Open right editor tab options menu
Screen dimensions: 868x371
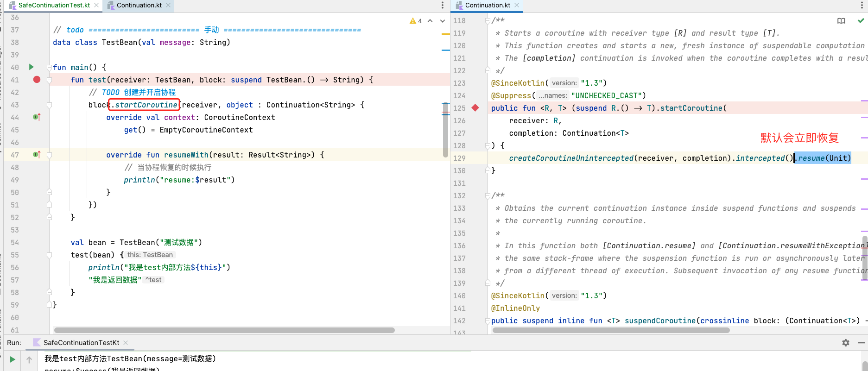(862, 5)
